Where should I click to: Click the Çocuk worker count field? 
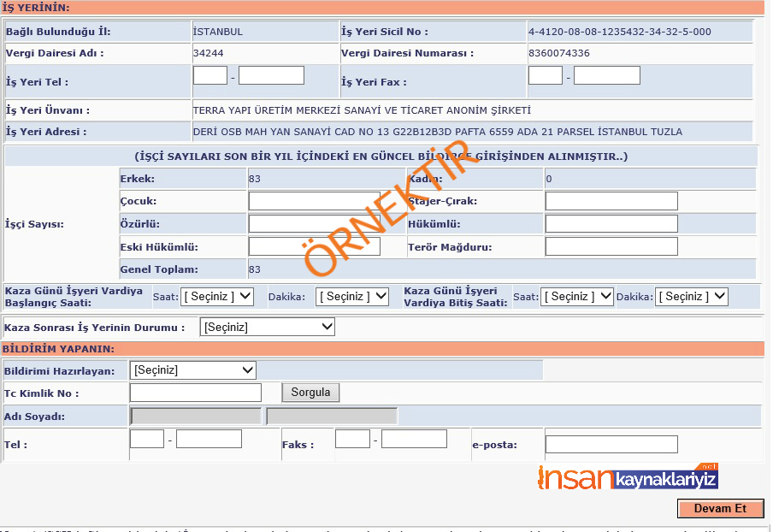pos(314,201)
